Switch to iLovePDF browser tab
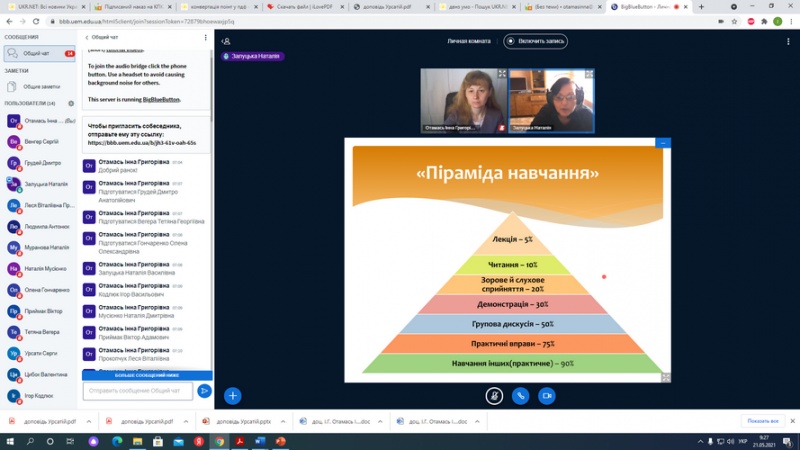The image size is (800, 450). (305, 7)
